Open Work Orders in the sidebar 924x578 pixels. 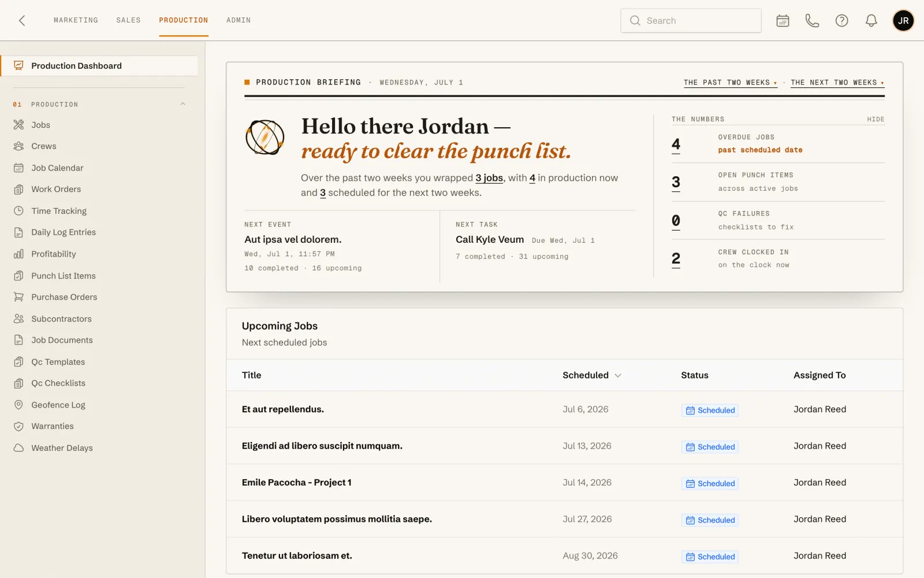click(56, 189)
